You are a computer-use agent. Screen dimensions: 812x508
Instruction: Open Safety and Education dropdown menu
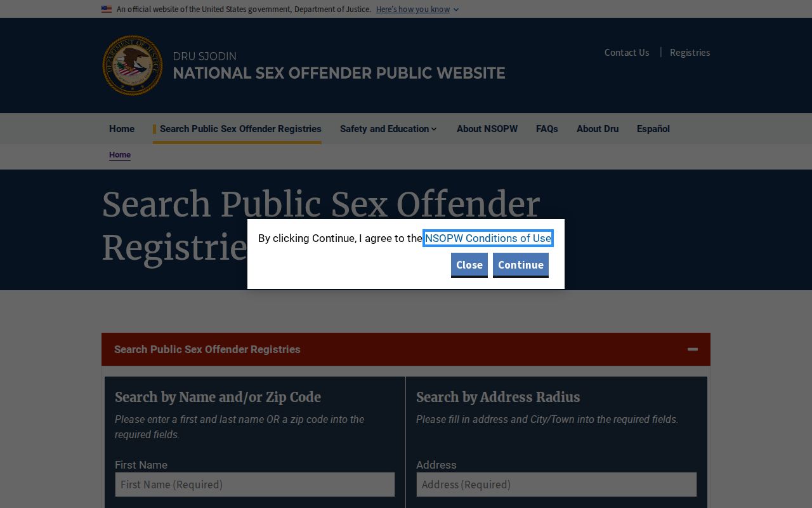click(x=388, y=129)
